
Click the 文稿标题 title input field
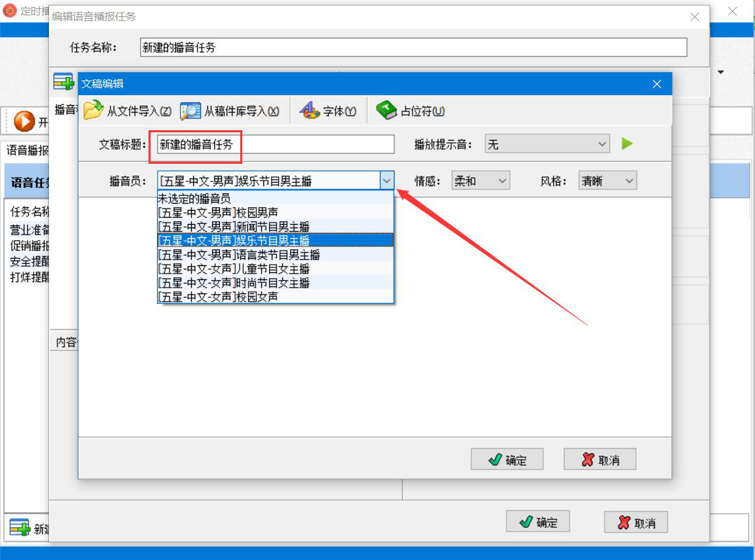pyautogui.click(x=275, y=144)
